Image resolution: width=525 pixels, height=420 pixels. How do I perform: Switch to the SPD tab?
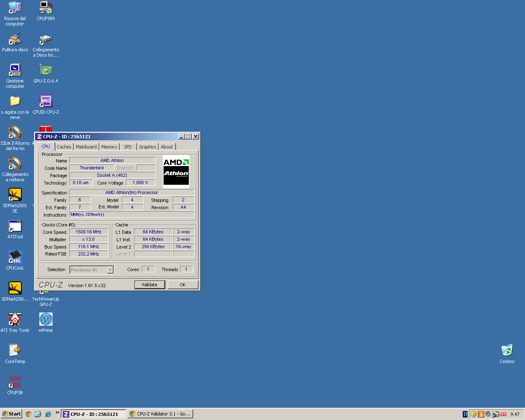(128, 147)
